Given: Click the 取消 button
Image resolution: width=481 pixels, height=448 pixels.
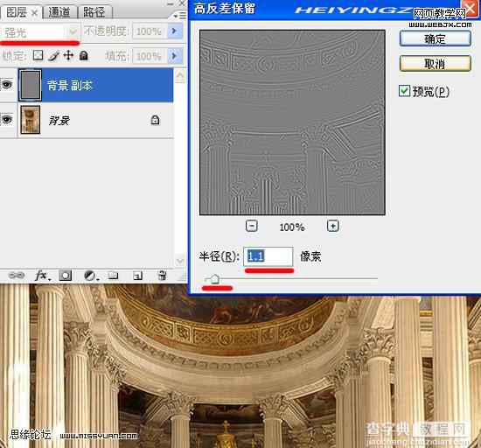Looking at the screenshot, I should click(x=435, y=64).
